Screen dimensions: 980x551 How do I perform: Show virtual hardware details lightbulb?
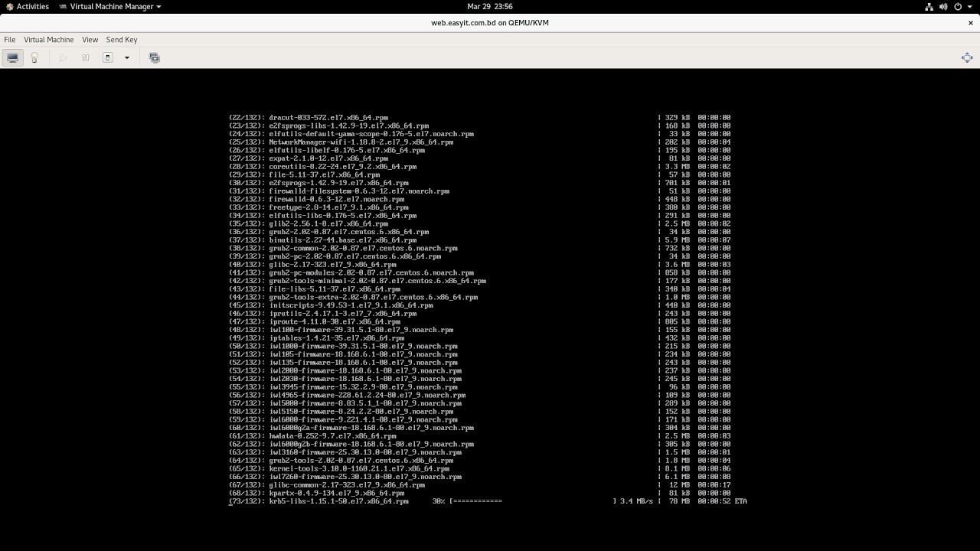point(34,57)
